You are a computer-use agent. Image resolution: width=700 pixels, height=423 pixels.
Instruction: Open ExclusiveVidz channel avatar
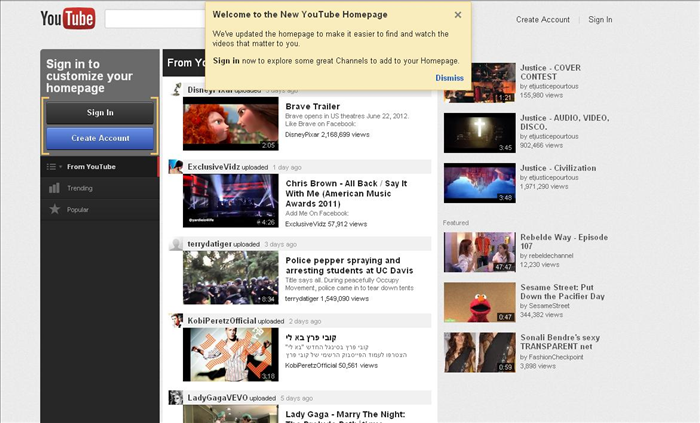176,166
